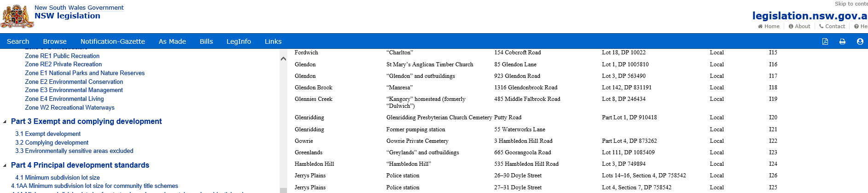This screenshot has height=193, width=868.
Task: Open the Browse menu
Action: [55, 41]
